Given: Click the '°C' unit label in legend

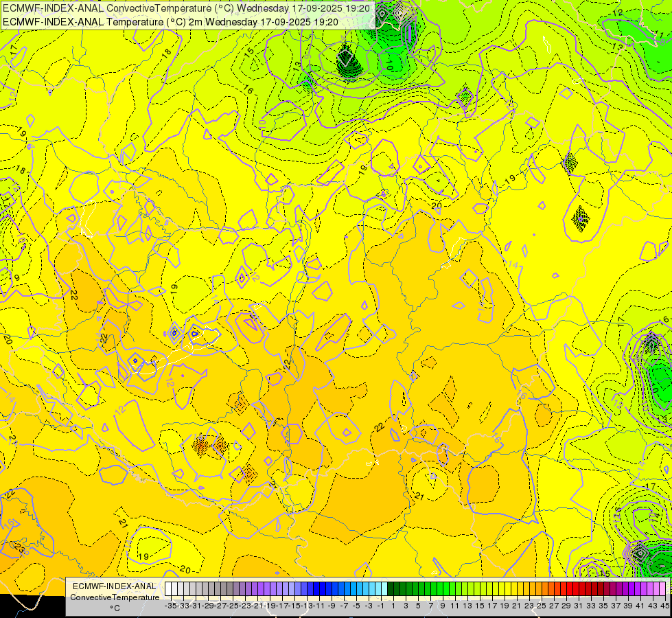Looking at the screenshot, I should [115, 608].
